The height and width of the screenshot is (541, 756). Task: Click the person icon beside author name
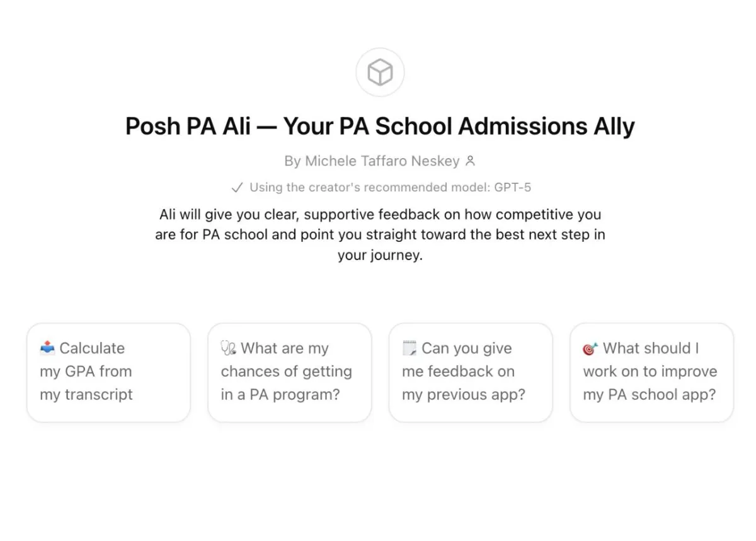pos(470,161)
